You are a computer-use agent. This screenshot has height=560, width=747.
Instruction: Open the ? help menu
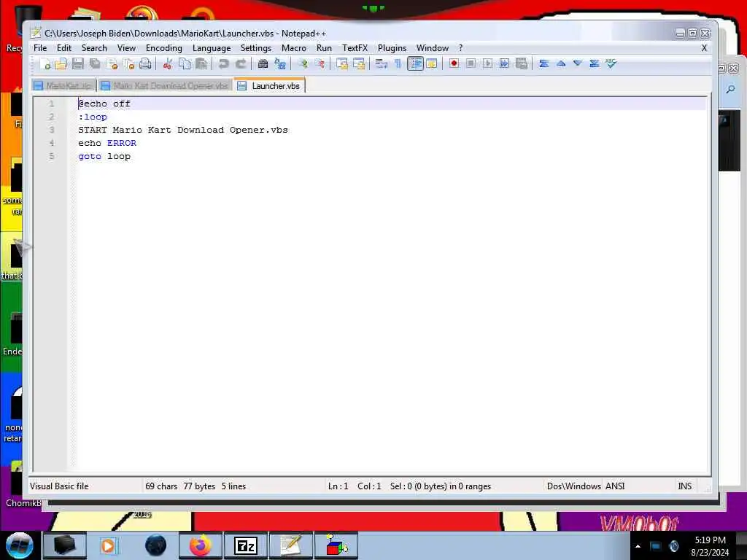coord(460,48)
